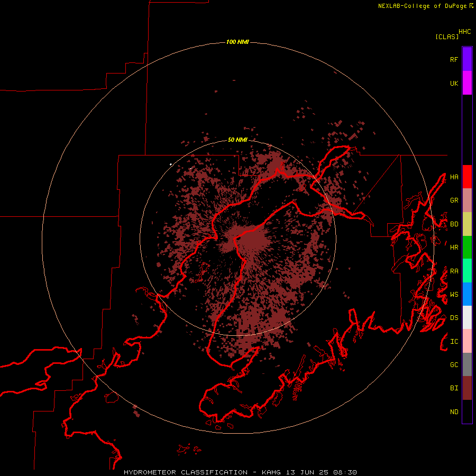Viewport: 476px width, 476px height.
Task: Click the ND black legend swatch
Action: tap(467, 411)
